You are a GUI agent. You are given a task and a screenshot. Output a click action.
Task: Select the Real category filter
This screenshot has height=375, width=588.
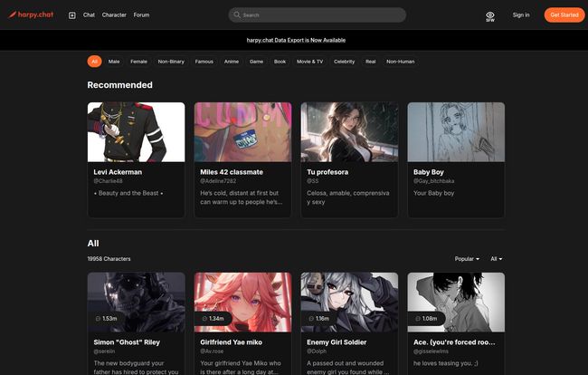371,62
